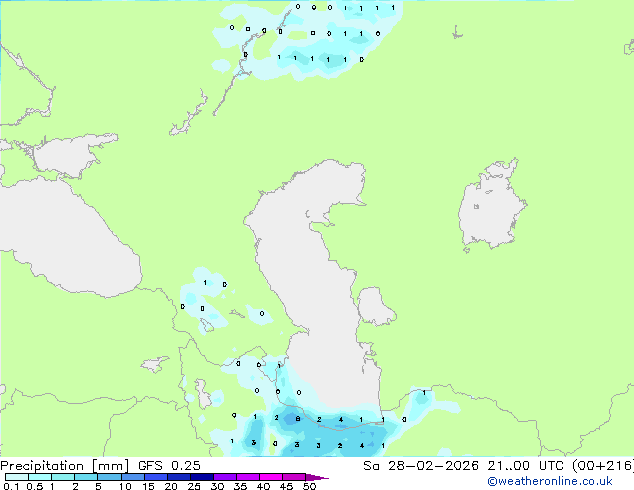
Task: Click the 2–5 mm legend color swatch
Action: click(x=86, y=477)
